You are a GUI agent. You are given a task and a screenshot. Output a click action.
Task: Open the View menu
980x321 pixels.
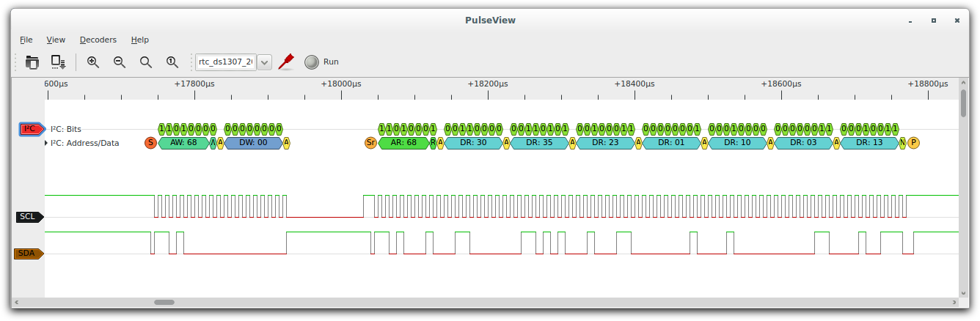tap(56, 40)
